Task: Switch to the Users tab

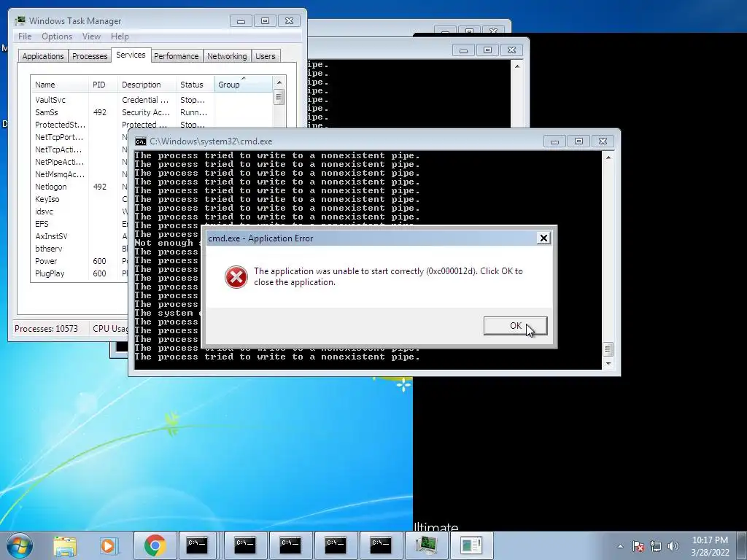Action: 265,56
